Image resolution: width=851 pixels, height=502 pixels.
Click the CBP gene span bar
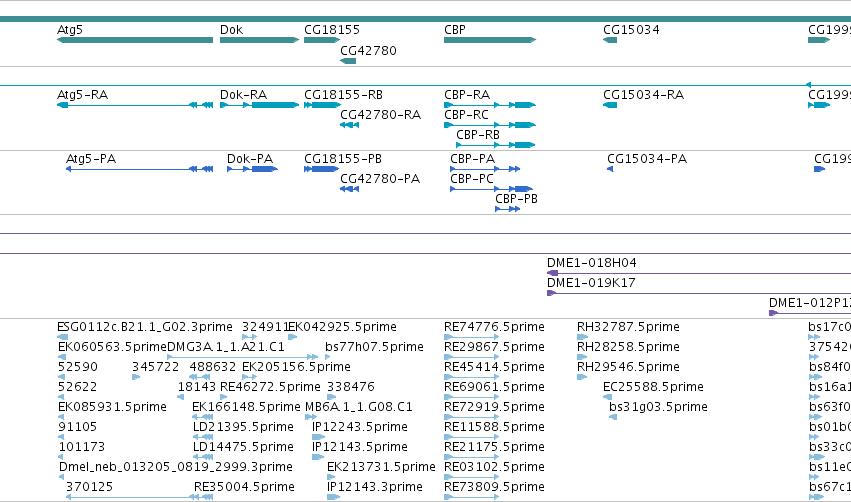click(x=490, y=40)
